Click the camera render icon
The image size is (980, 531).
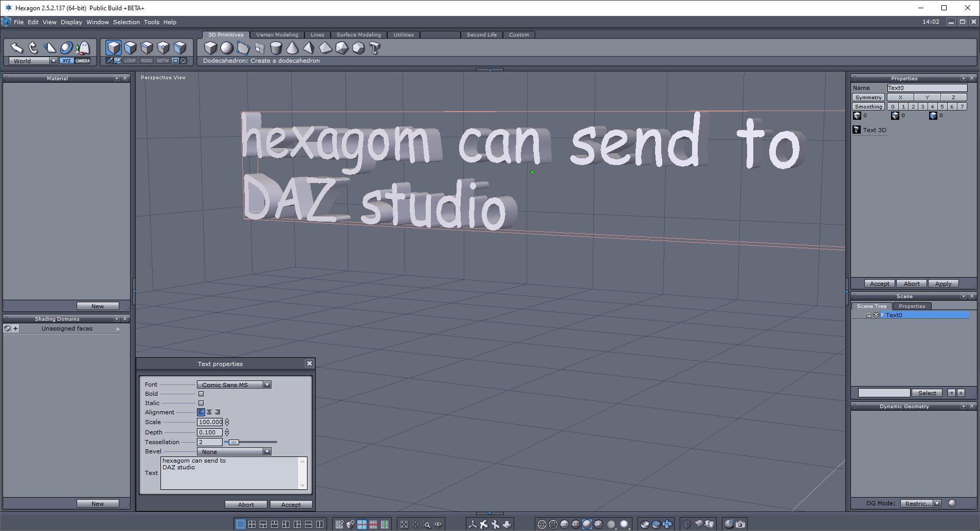(740, 524)
